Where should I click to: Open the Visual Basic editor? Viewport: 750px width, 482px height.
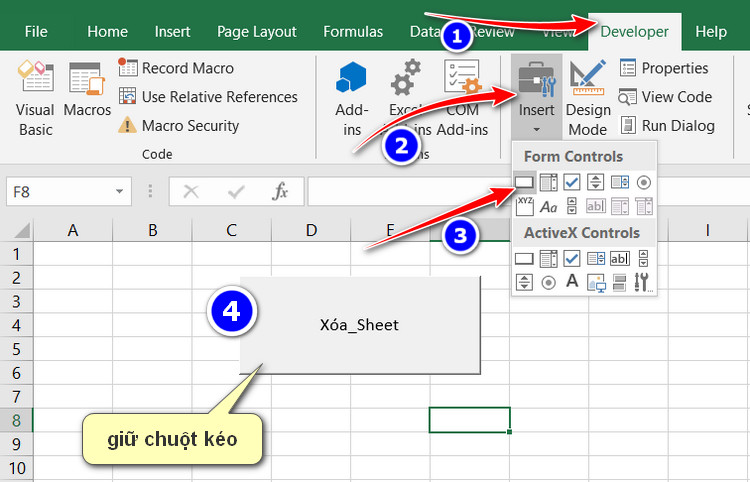(x=35, y=98)
